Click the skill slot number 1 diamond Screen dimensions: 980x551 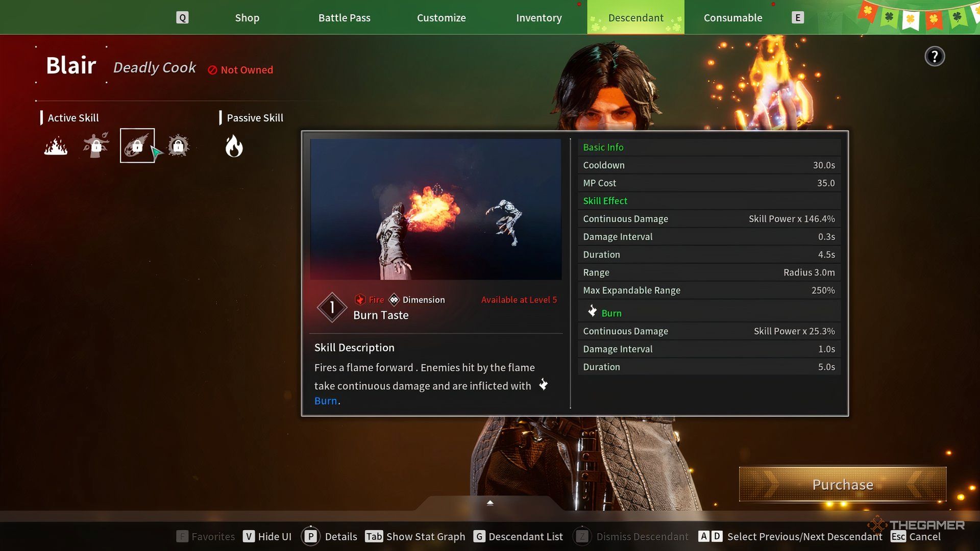pyautogui.click(x=332, y=307)
